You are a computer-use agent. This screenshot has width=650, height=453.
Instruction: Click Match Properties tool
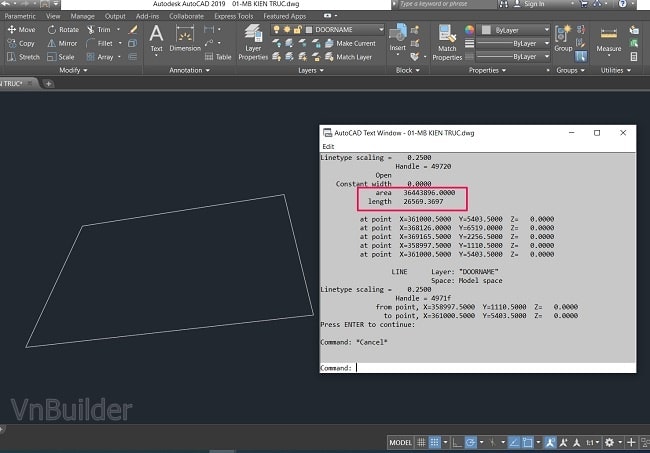[x=447, y=43]
